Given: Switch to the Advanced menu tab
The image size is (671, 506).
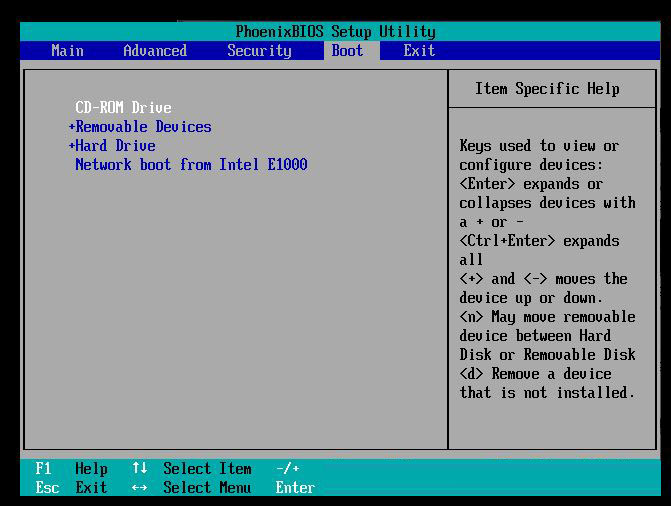Looking at the screenshot, I should [x=155, y=51].
